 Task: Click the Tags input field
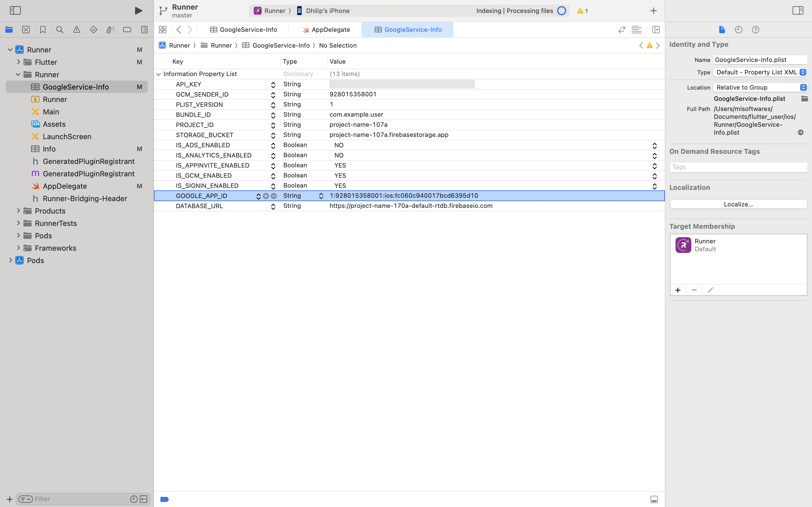(x=738, y=167)
